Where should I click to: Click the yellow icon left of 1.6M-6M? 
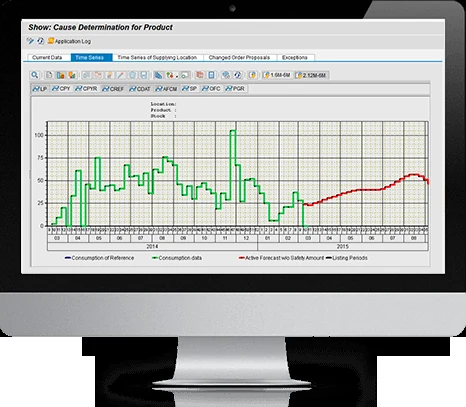pos(252,75)
